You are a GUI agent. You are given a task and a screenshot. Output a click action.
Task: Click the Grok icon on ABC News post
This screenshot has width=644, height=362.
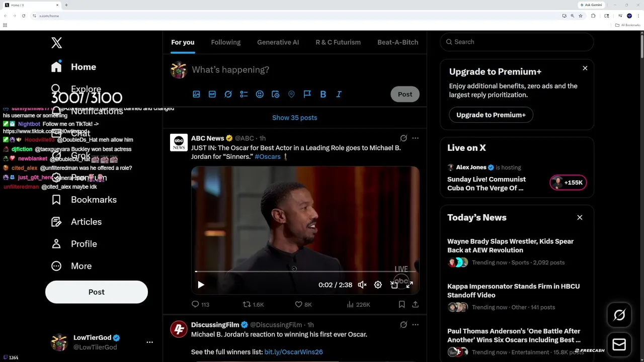[x=404, y=138]
